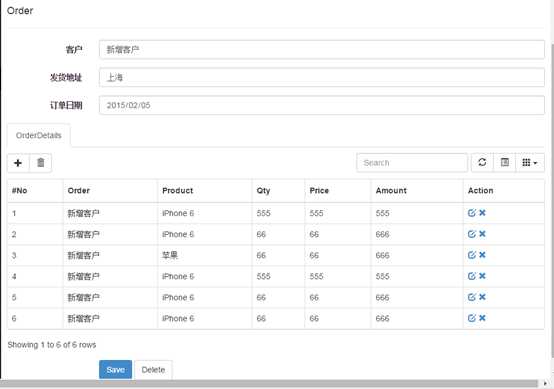Click the 订单日期 field showing 2015/02/05

322,105
